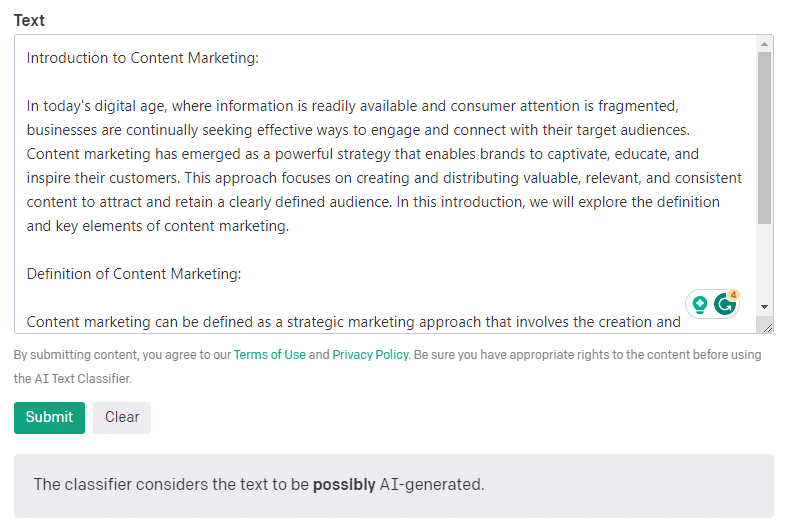Place cursor in "Introduction to Content Marketing:" line
Screen dimensions: 786x527
143,58
